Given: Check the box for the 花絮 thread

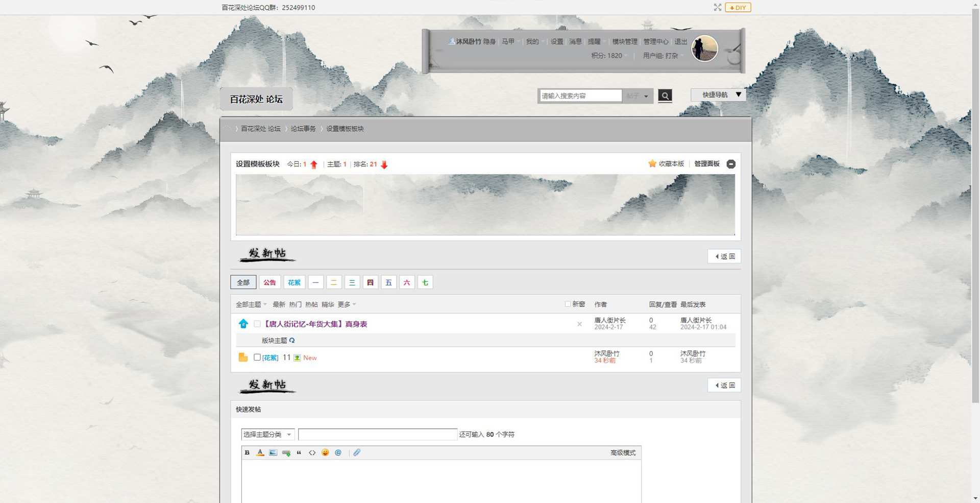Looking at the screenshot, I should [x=257, y=357].
